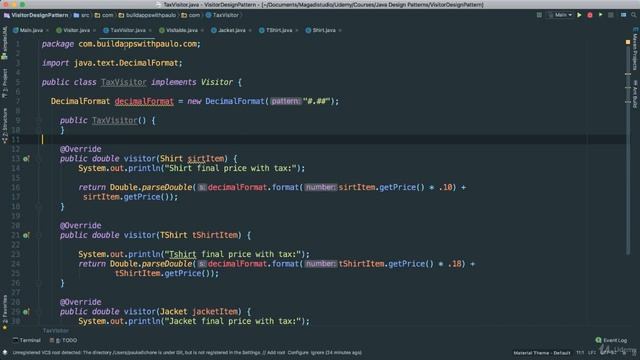The width and height of the screenshot is (640, 360).
Task: Click override gutter icon on line 21
Action: 26,235
